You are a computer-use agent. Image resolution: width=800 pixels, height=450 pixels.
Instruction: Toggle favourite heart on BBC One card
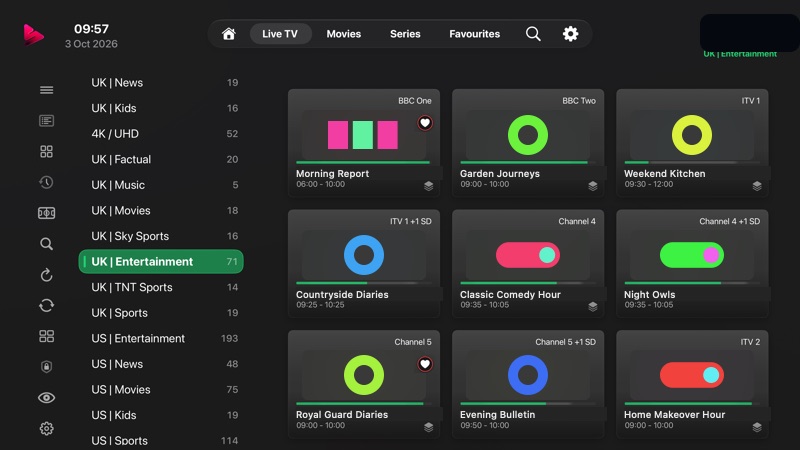(x=425, y=123)
